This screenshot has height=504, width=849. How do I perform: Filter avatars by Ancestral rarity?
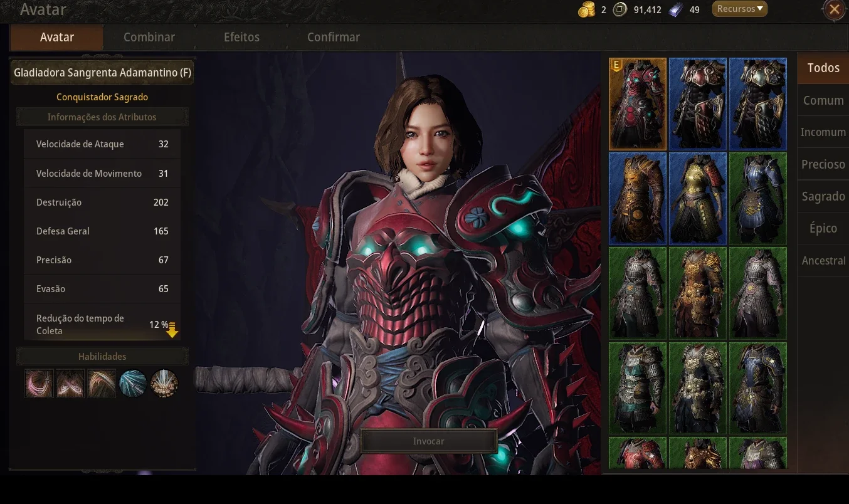(823, 260)
